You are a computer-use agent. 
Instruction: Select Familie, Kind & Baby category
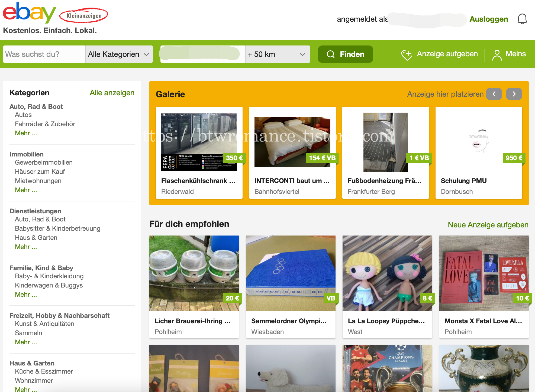tap(41, 268)
